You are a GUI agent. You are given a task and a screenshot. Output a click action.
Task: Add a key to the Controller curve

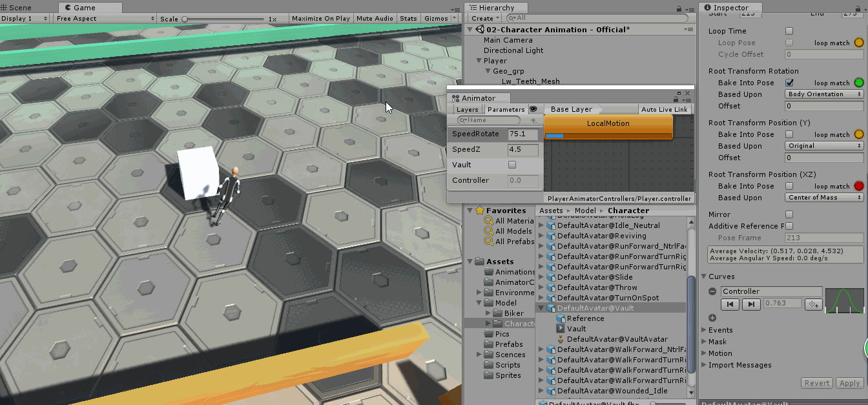point(814,304)
